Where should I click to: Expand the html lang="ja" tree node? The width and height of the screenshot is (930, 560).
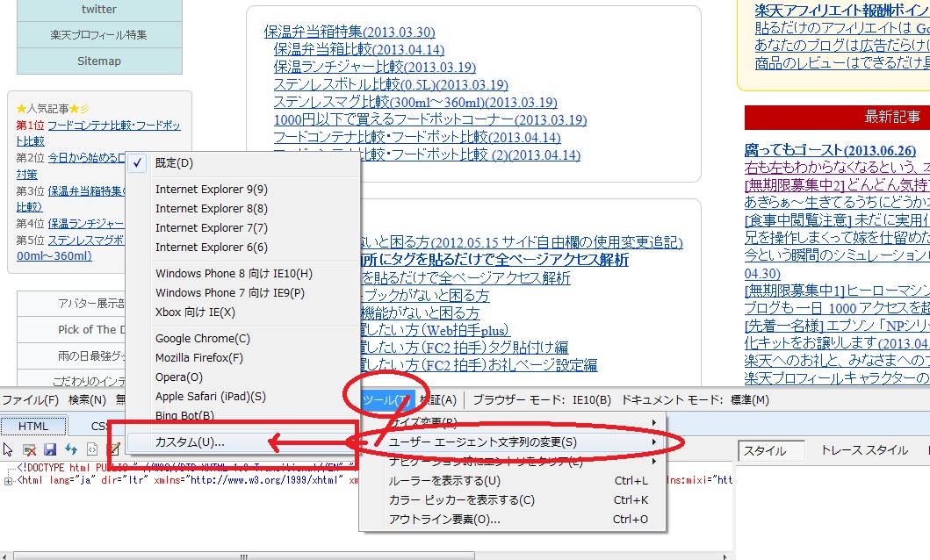9,480
